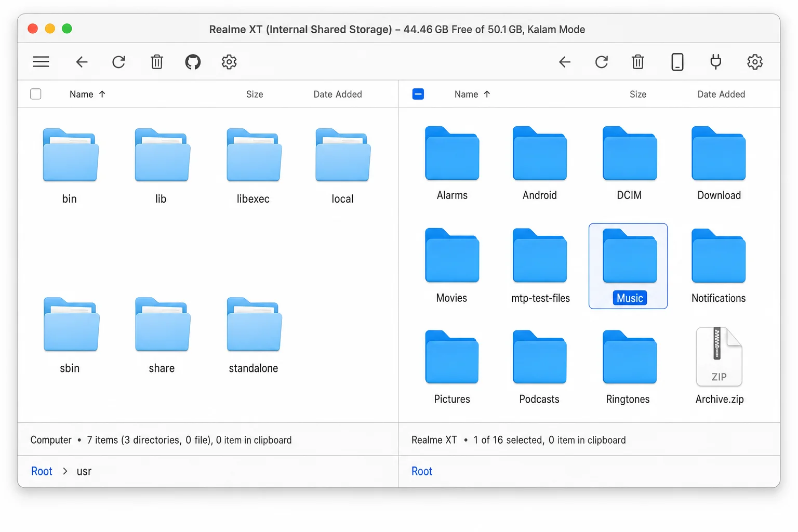Open the GitHub icon link
This screenshot has width=798, height=532.
tap(193, 62)
